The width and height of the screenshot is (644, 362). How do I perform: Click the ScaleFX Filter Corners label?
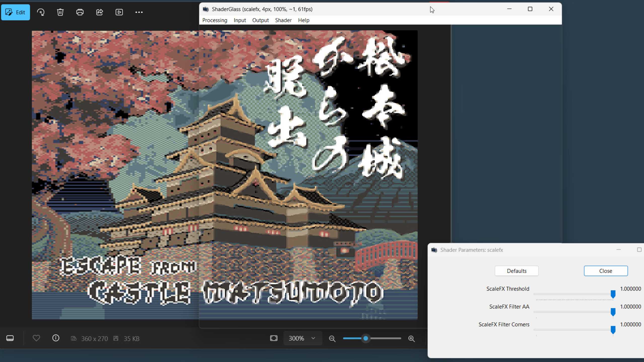click(504, 324)
